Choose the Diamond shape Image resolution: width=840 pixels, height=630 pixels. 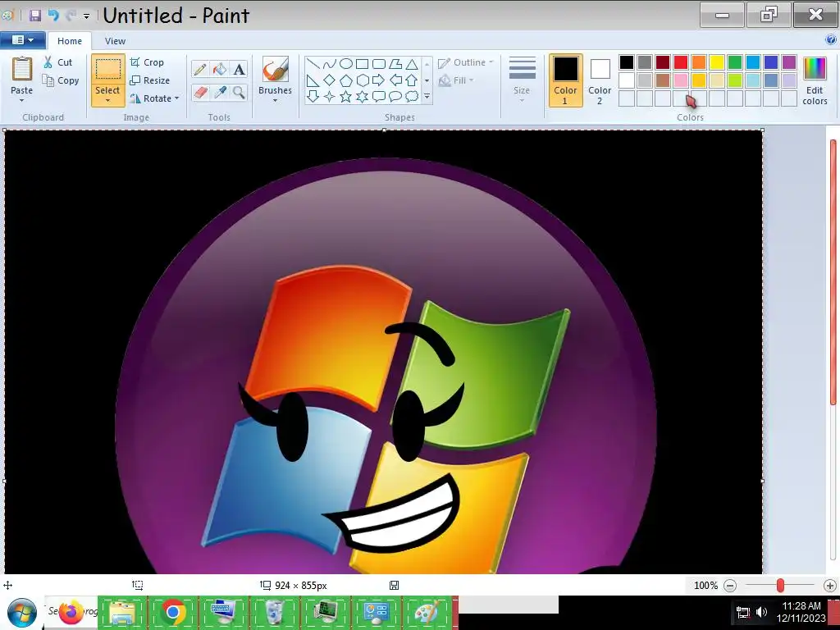coord(330,80)
